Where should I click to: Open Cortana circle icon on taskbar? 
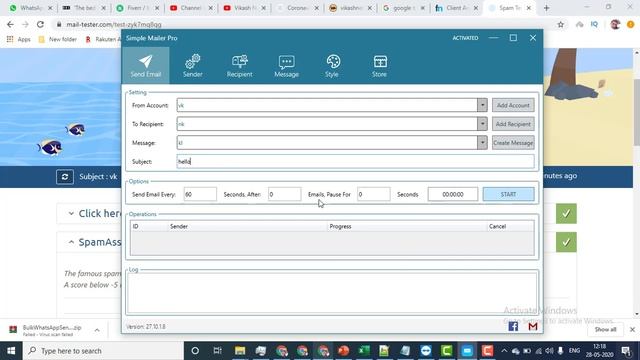click(195, 351)
